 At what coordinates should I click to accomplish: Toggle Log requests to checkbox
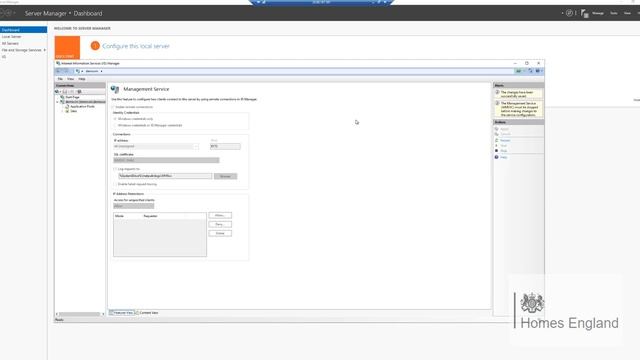coord(115,169)
